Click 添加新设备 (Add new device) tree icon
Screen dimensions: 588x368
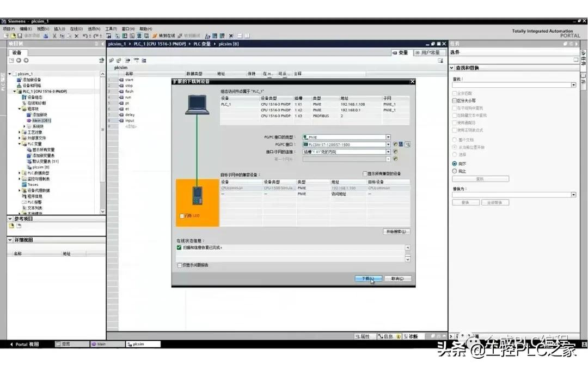19,80
